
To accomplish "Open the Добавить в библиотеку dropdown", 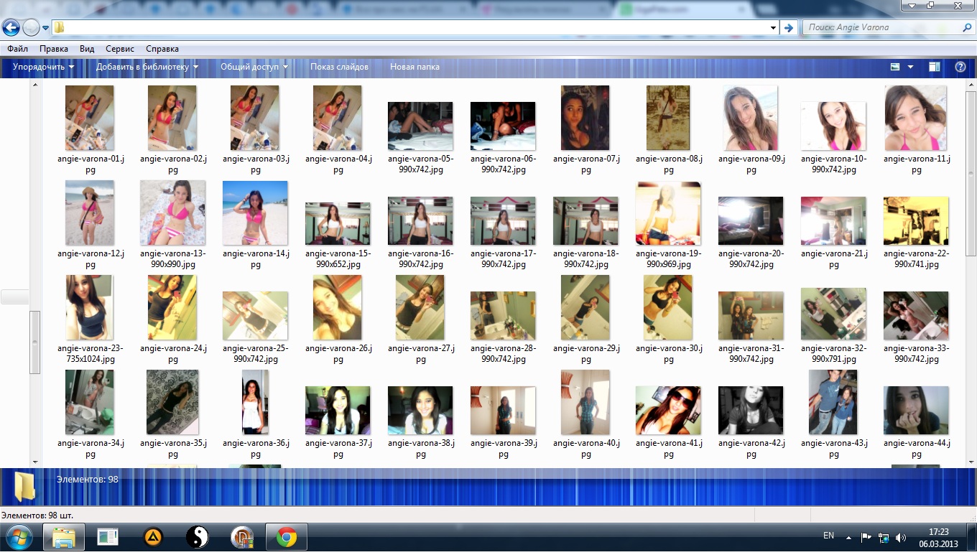I will (147, 67).
